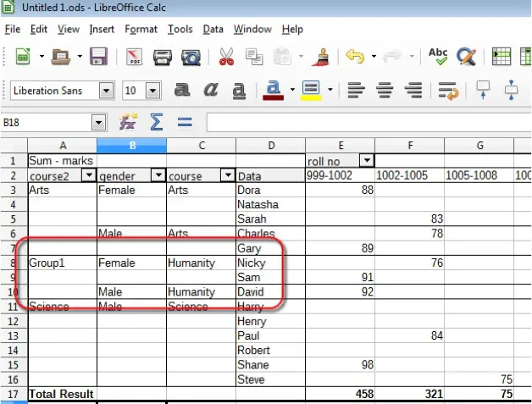The image size is (532, 404).
Task: Align text right
Action: point(413,91)
